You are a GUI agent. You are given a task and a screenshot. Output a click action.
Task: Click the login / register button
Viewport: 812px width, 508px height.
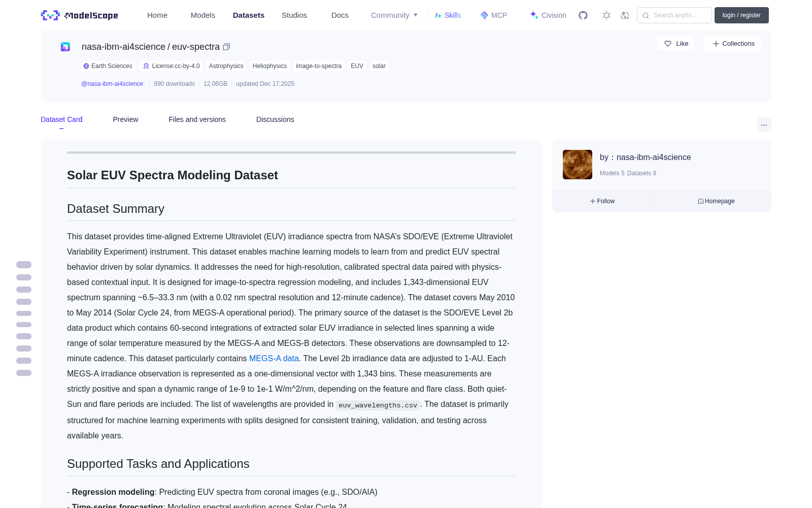tap(741, 15)
